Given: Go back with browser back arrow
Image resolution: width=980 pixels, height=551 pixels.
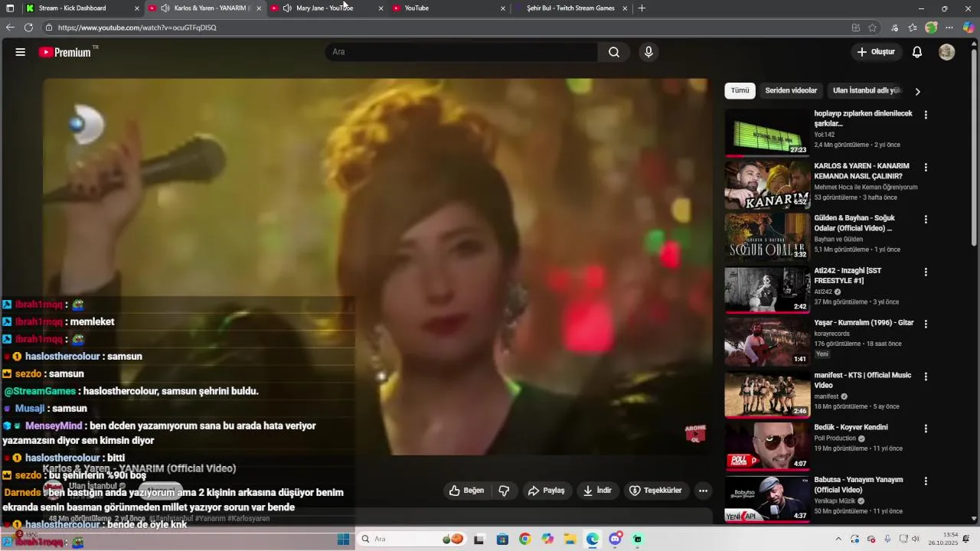Looking at the screenshot, I should point(10,27).
